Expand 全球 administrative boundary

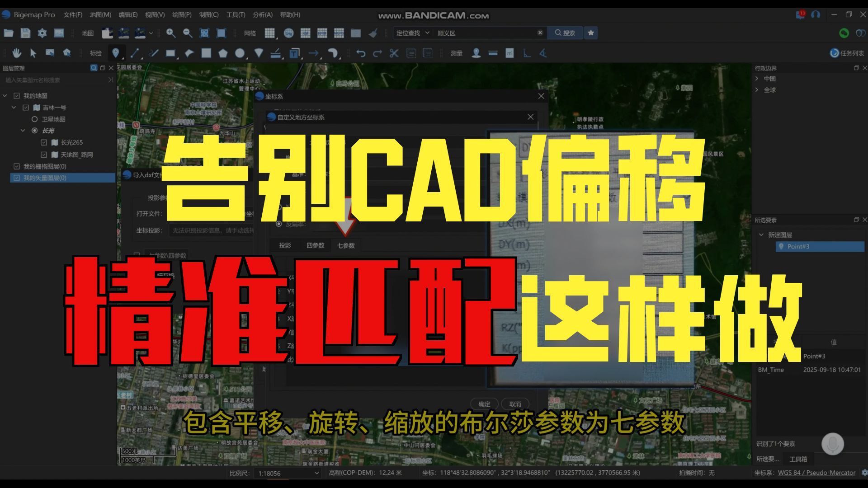(757, 90)
